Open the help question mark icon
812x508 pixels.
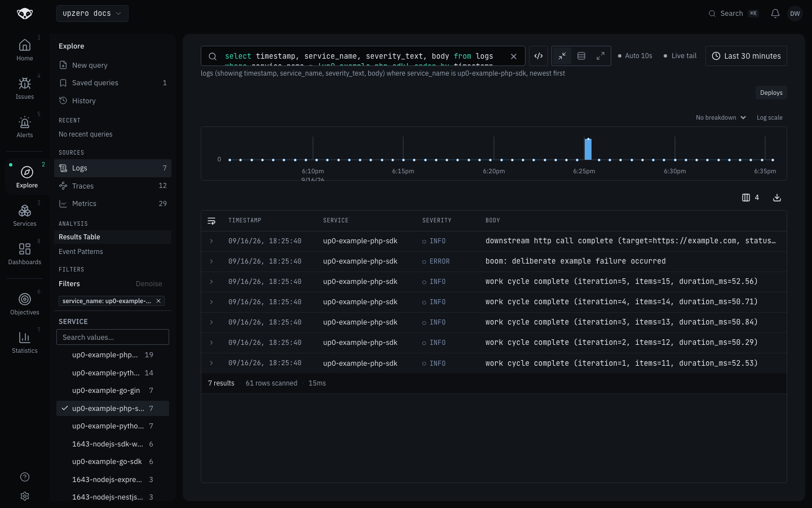tap(25, 477)
